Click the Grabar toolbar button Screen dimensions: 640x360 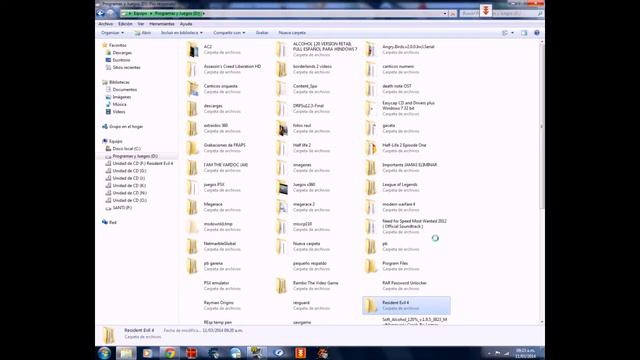[x=262, y=33]
